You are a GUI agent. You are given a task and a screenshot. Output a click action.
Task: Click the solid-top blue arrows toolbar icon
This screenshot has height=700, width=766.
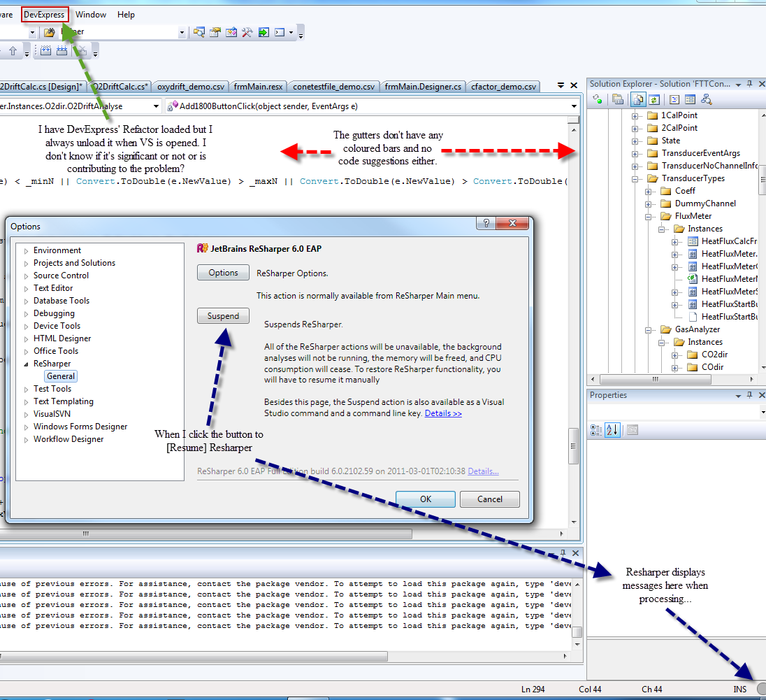click(x=62, y=51)
